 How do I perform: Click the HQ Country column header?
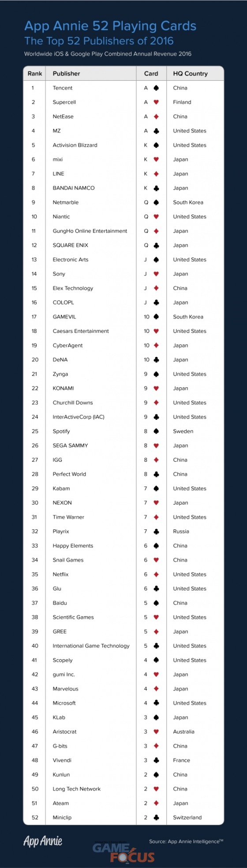[190, 74]
